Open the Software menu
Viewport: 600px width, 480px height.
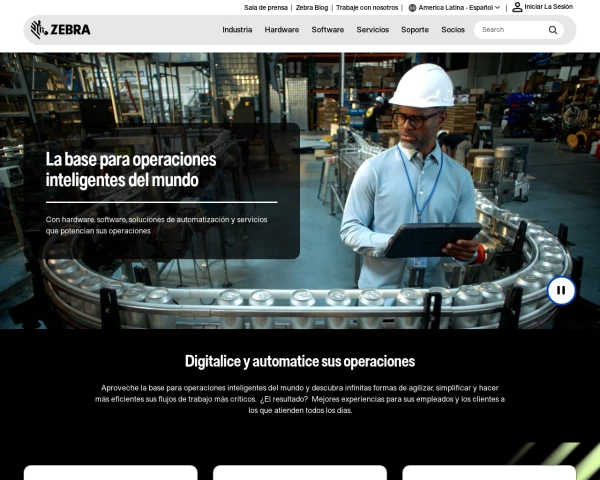click(x=328, y=30)
